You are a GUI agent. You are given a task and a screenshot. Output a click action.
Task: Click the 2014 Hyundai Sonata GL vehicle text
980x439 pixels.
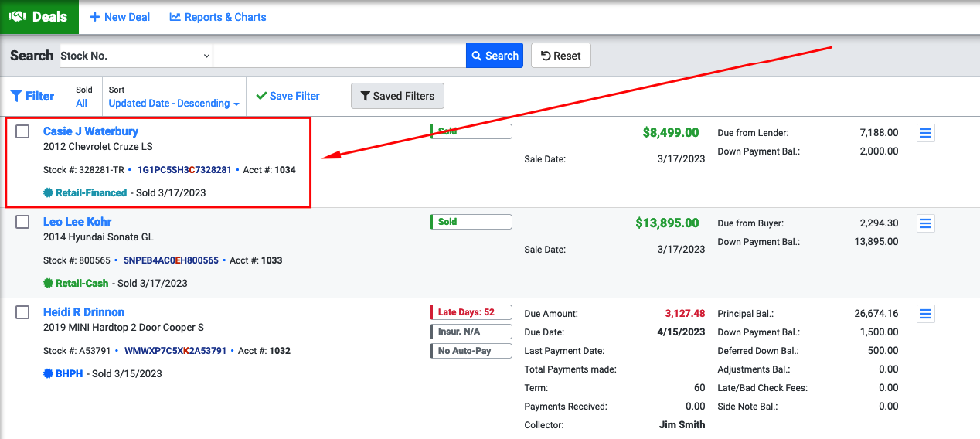(98, 237)
